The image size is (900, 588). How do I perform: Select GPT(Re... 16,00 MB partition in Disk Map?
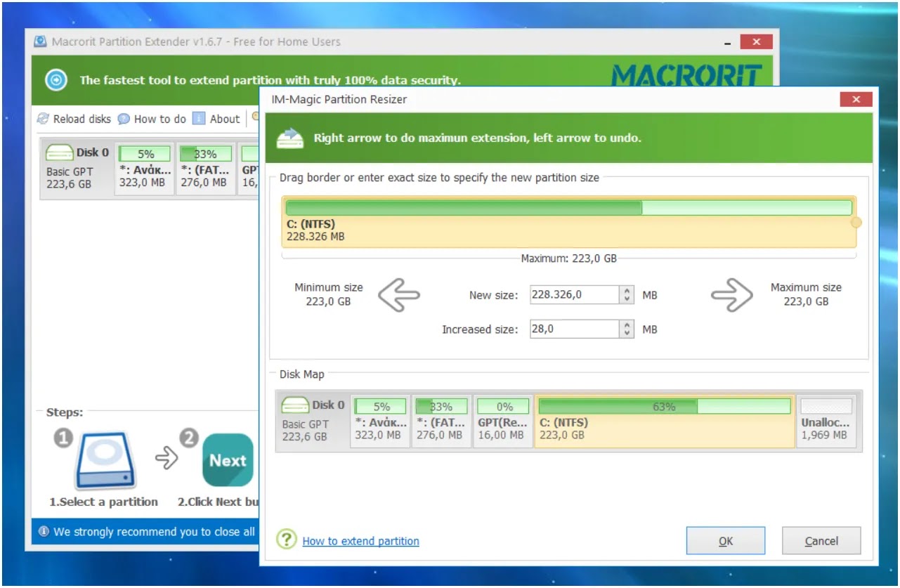click(502, 420)
